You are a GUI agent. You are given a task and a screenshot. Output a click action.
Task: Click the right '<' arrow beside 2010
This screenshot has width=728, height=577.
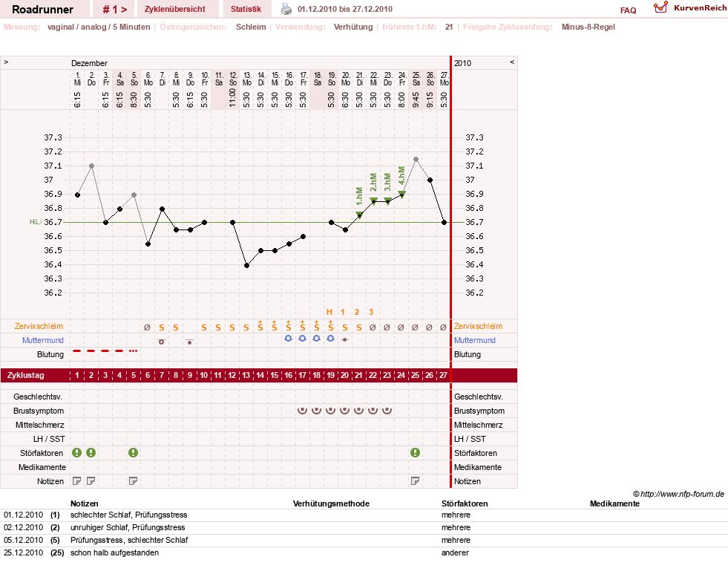[x=512, y=62]
